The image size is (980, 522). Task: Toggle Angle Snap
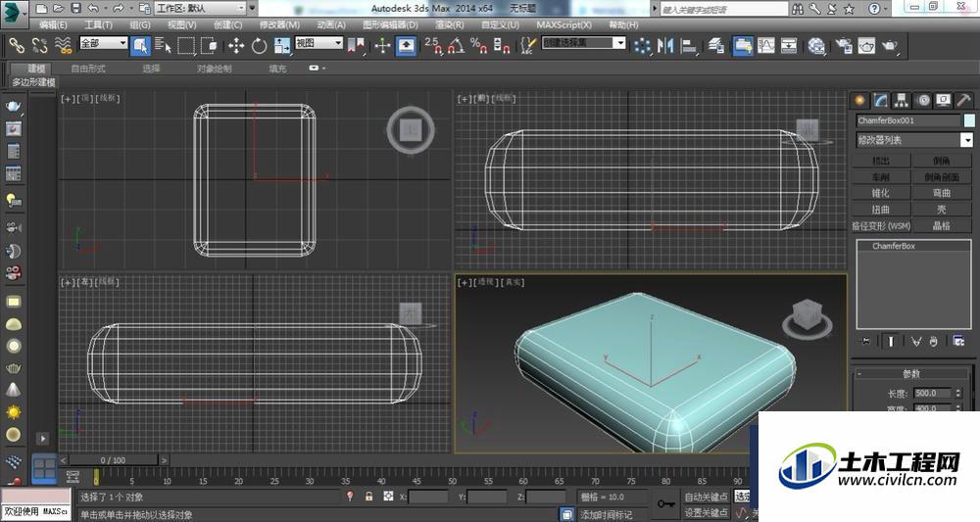pos(457,46)
